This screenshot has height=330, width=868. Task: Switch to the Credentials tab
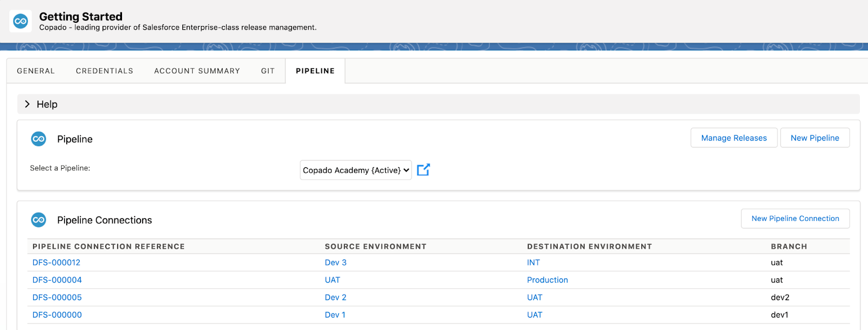click(105, 71)
